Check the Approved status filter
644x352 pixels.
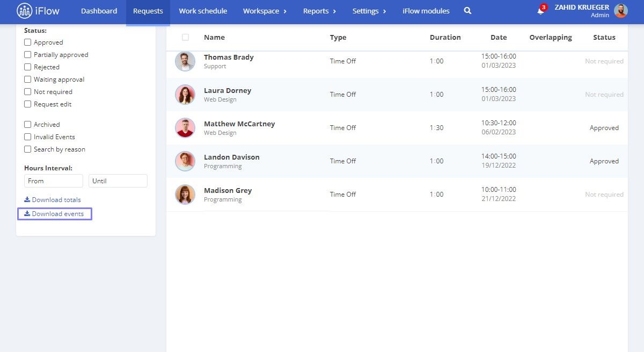pos(28,42)
